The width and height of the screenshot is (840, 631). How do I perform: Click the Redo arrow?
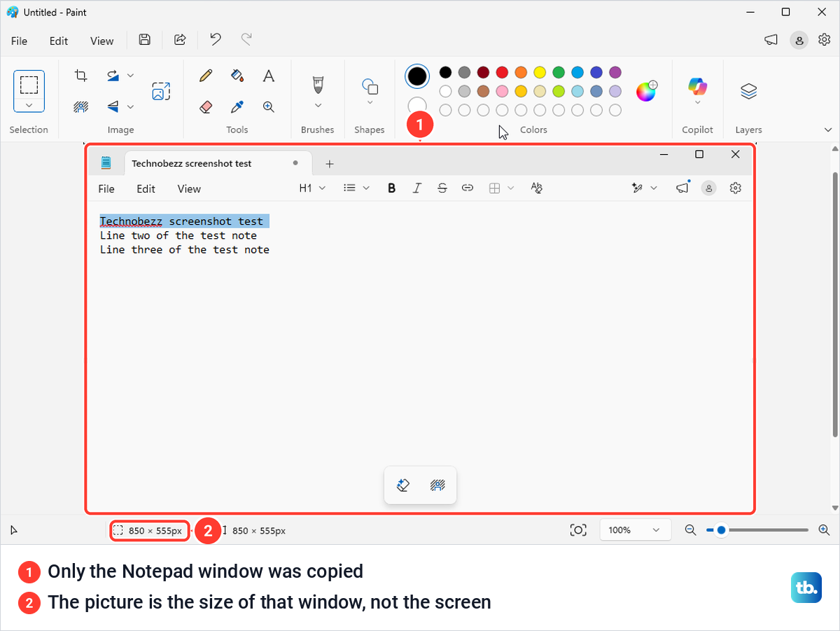[x=246, y=40]
